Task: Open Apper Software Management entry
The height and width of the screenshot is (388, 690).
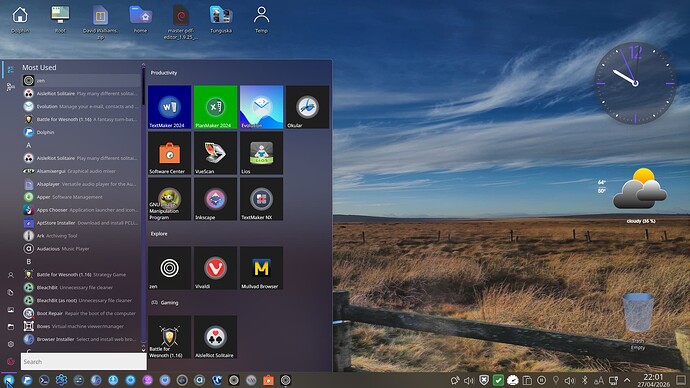Action: tap(81, 197)
